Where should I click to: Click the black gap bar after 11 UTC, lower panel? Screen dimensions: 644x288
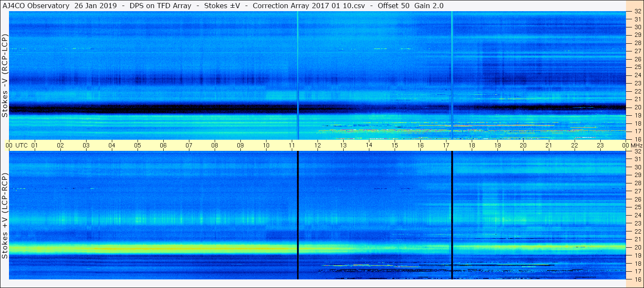pos(297,216)
